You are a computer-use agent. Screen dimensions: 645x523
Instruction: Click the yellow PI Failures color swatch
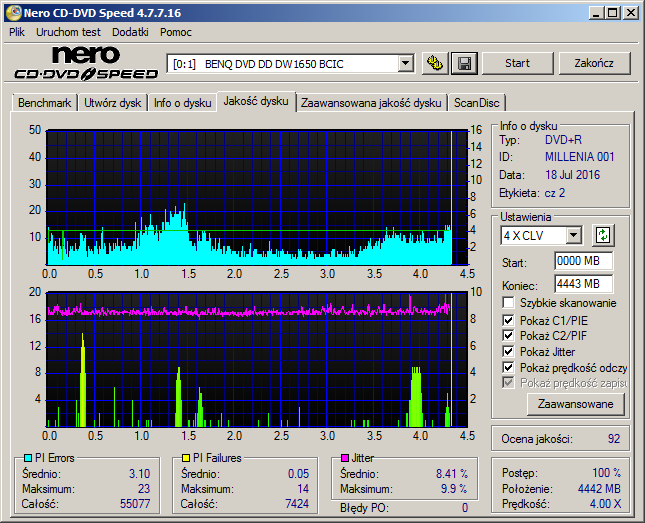(x=186, y=458)
